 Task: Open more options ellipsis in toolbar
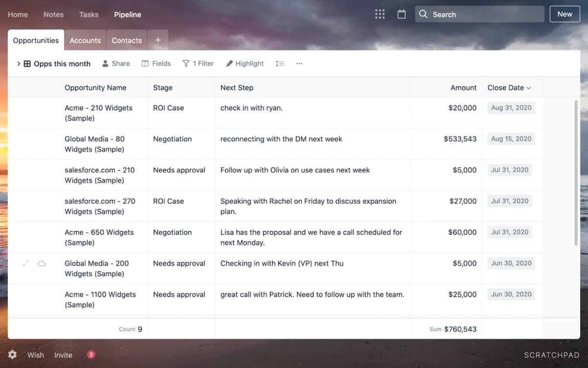click(x=299, y=63)
